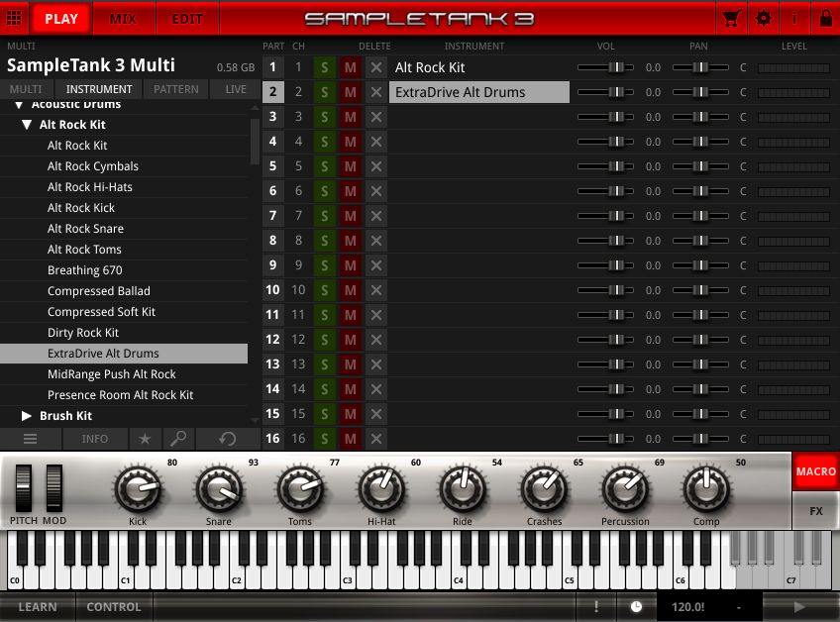Open the PATTERN browser tab

pyautogui.click(x=176, y=89)
